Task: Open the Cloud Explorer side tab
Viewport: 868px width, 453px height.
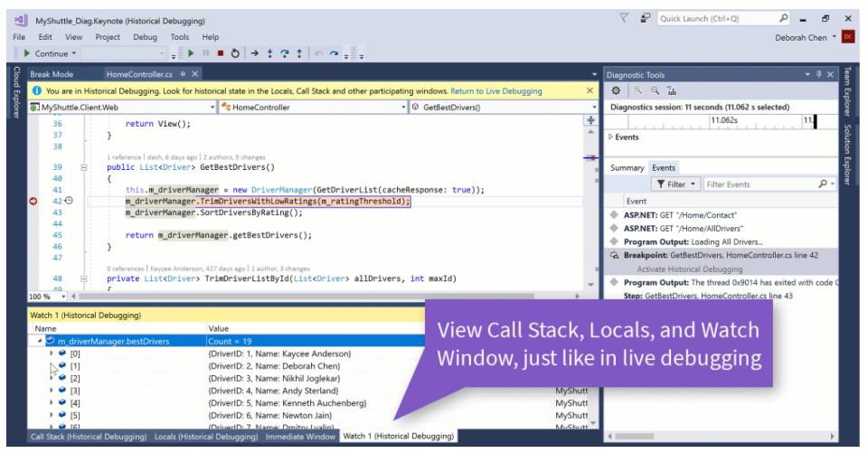Action: tap(16, 92)
